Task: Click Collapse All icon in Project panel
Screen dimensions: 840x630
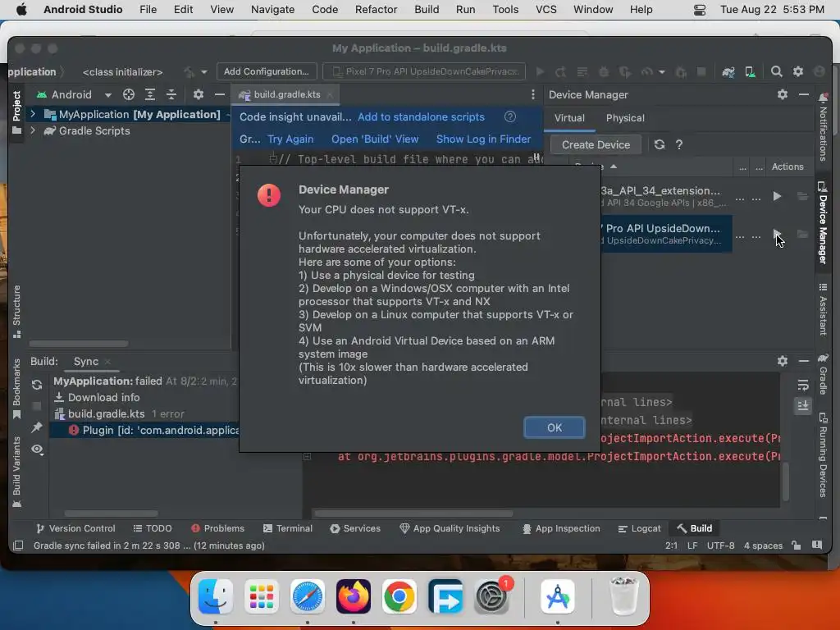Action: 171,94
